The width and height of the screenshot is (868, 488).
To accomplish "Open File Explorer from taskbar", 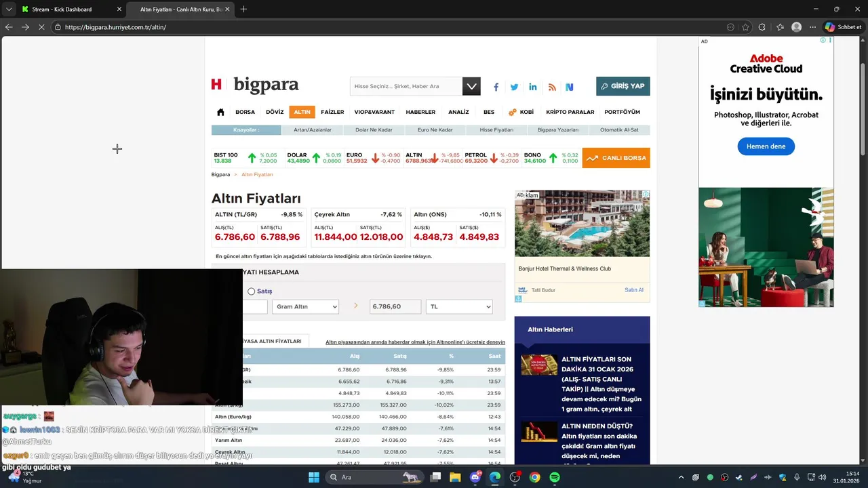I will [x=455, y=477].
